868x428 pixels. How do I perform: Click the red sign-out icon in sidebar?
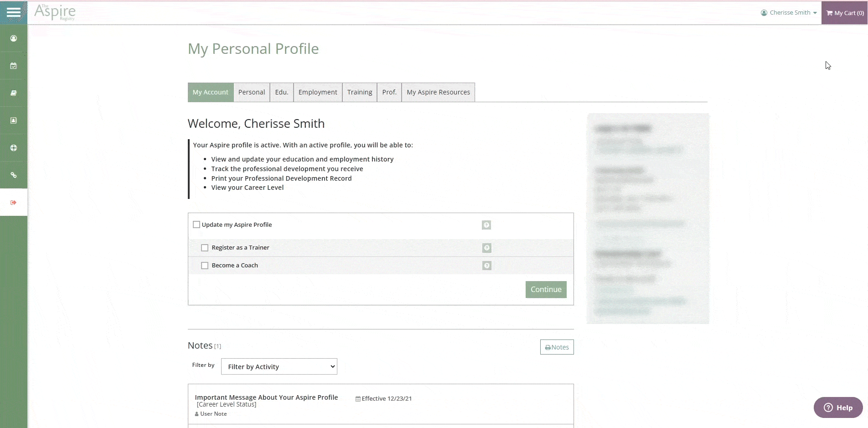14,203
